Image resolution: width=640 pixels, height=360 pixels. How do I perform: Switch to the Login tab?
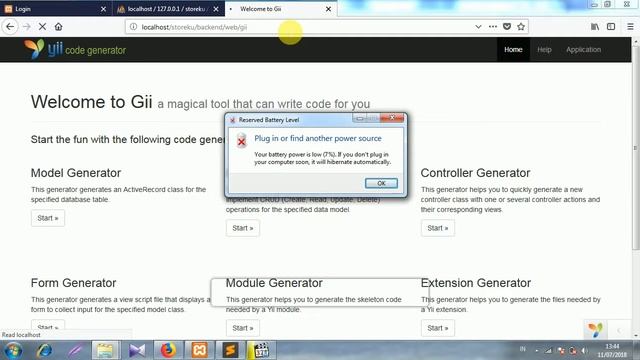click(56, 9)
